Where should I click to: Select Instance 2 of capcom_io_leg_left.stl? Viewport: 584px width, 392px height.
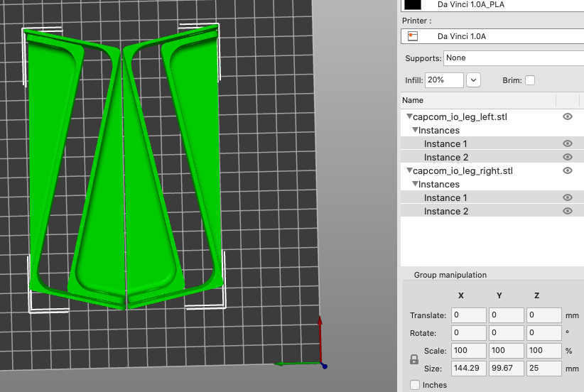pyautogui.click(x=446, y=157)
